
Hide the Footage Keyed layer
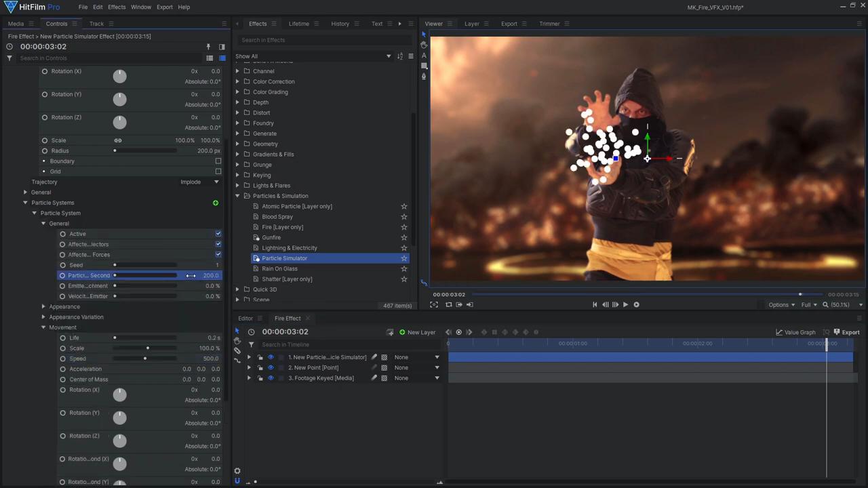click(x=271, y=378)
